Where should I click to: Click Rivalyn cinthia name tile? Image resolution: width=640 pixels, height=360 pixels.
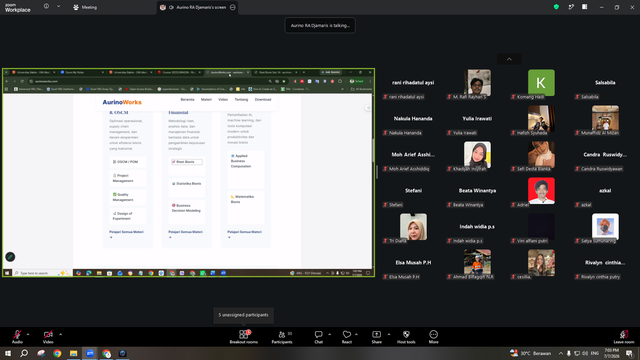coord(605,262)
